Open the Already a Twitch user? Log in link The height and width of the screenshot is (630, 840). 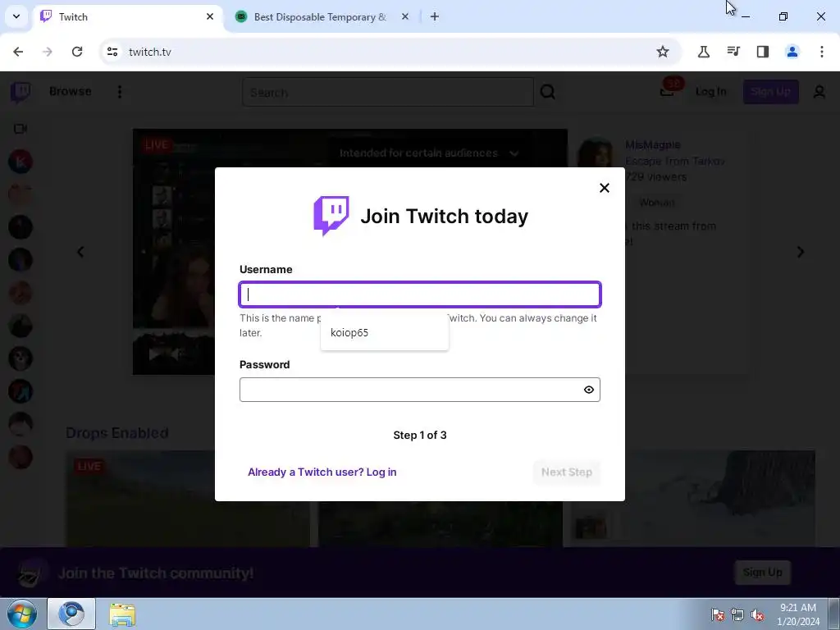click(x=322, y=472)
